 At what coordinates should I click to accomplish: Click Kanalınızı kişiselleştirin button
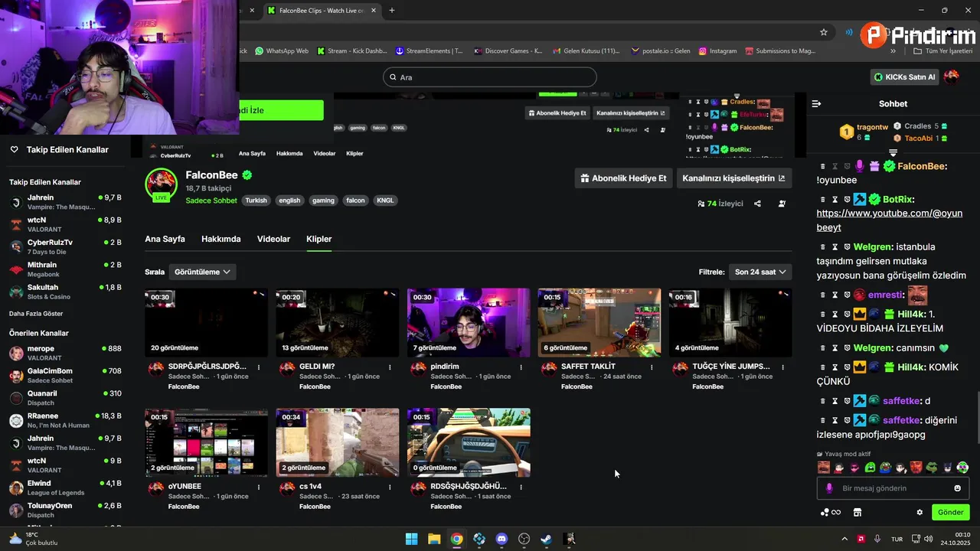pos(733,178)
